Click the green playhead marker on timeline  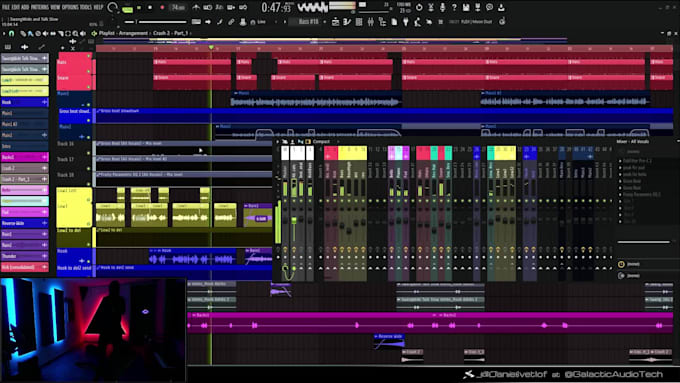(x=211, y=47)
